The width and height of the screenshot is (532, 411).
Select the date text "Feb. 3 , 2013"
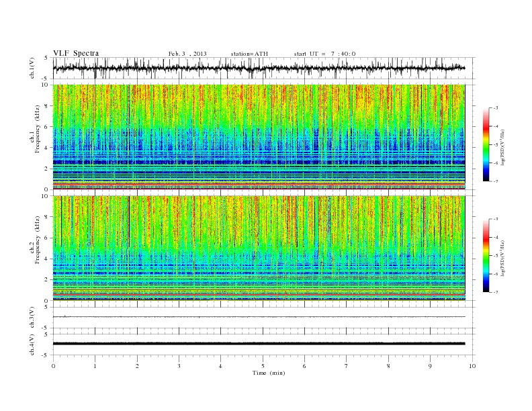point(187,54)
